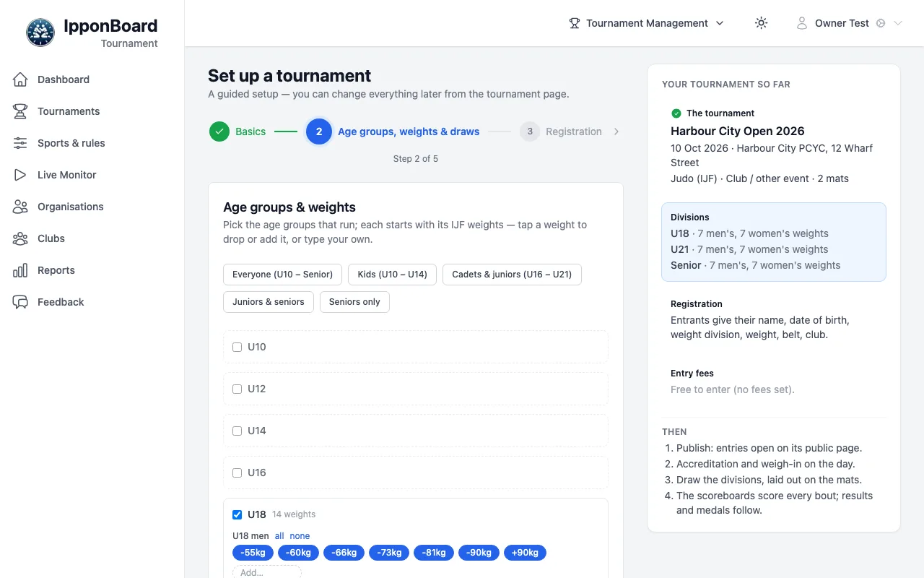This screenshot has width=924, height=578.
Task: Select step 2 Age groups, weights & draws
Action: click(x=393, y=131)
